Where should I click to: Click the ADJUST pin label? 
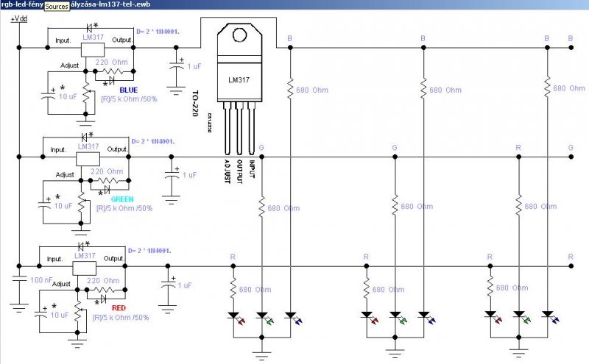coord(227,171)
